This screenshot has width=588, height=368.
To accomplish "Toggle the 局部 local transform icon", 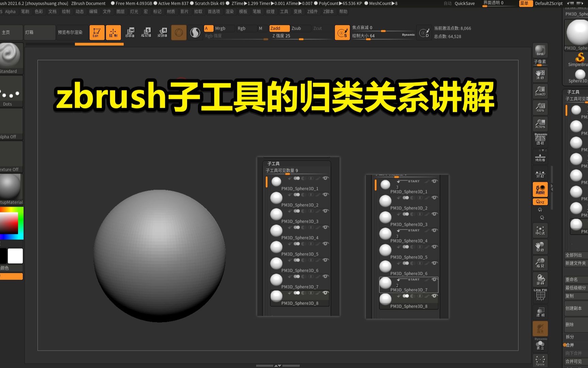I will point(540,190).
